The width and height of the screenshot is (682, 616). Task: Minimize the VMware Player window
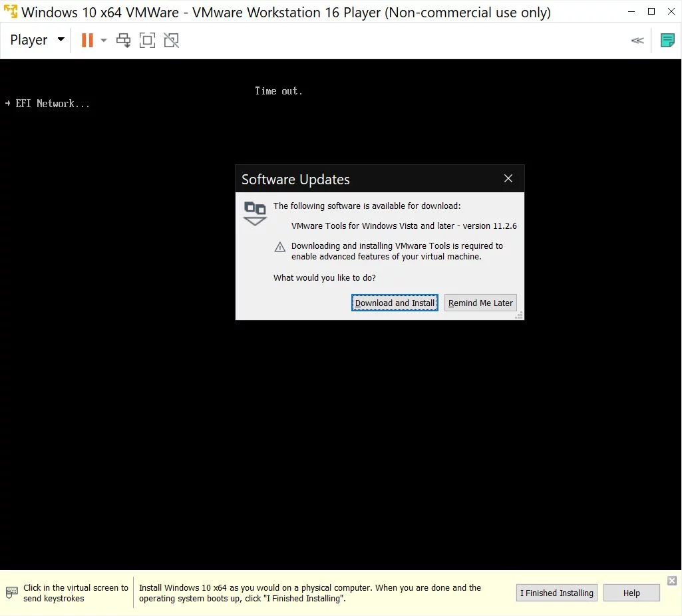tap(631, 12)
